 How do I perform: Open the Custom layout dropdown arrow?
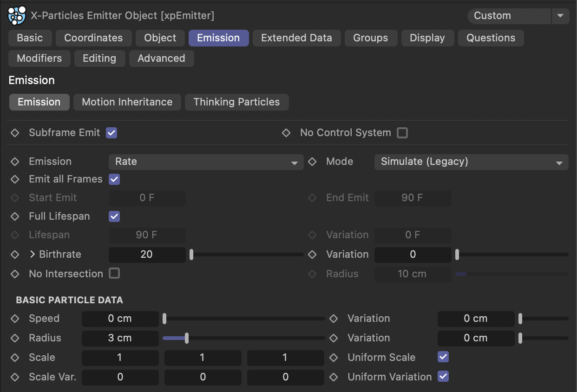[x=560, y=16]
